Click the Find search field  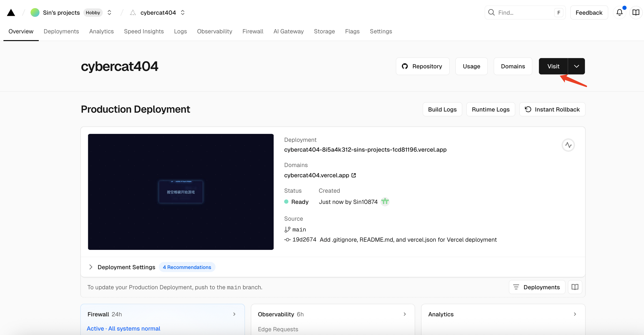[525, 13]
